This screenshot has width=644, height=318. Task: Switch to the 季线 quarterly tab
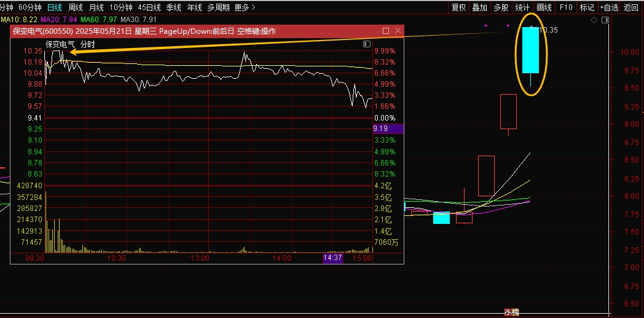pos(173,7)
